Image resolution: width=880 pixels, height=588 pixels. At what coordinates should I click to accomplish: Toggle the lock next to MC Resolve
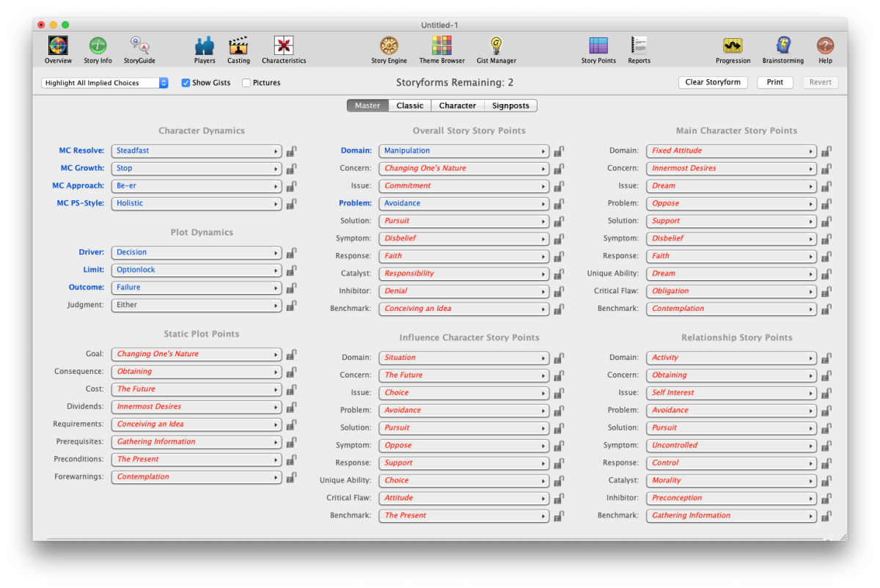tap(291, 150)
